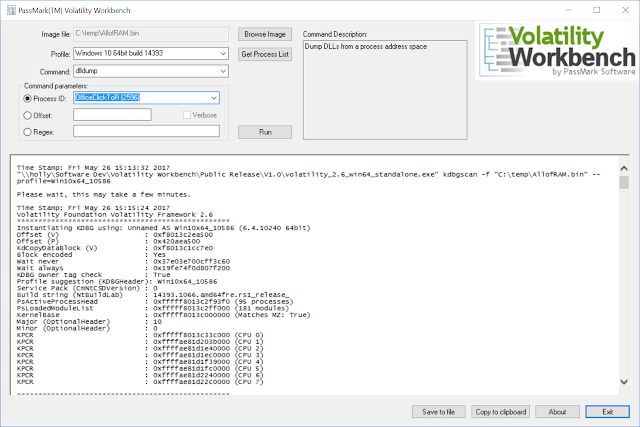Image resolution: width=640 pixels, height=427 pixels.
Task: Open the Command dropdown showing dlldump
Action: [x=151, y=71]
